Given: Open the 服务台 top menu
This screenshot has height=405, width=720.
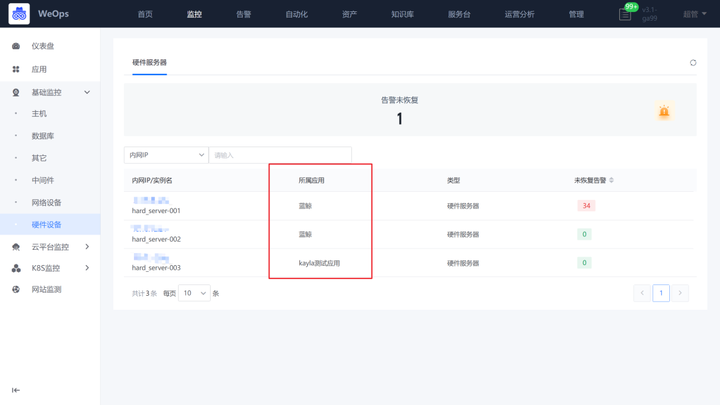Looking at the screenshot, I should point(459,14).
